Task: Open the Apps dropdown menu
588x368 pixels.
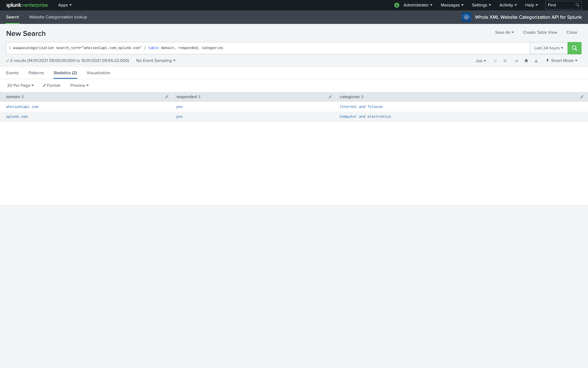Action: pyautogui.click(x=65, y=5)
